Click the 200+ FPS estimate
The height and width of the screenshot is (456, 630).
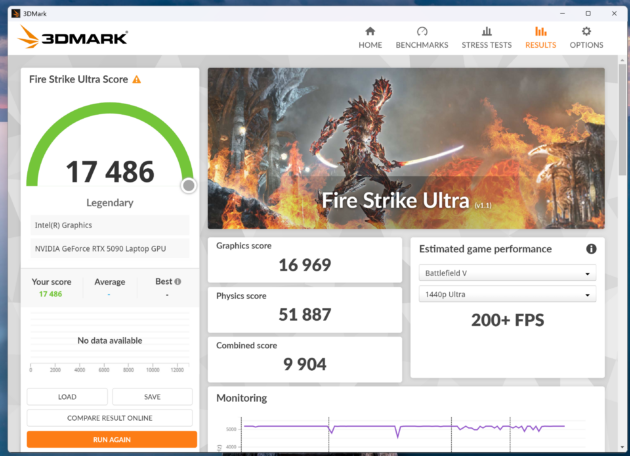point(507,320)
